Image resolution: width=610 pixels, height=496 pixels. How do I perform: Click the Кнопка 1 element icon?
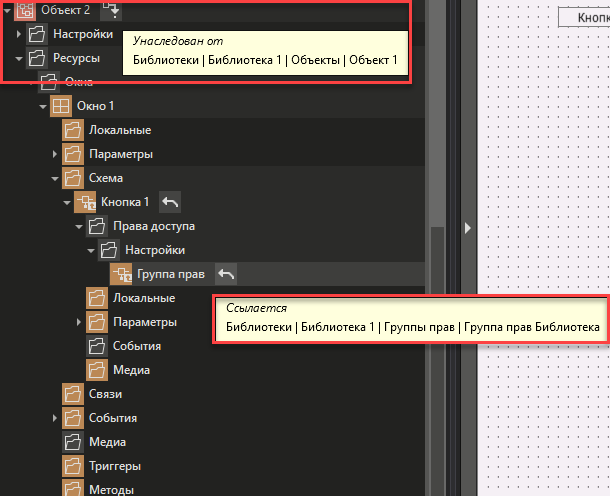click(84, 202)
